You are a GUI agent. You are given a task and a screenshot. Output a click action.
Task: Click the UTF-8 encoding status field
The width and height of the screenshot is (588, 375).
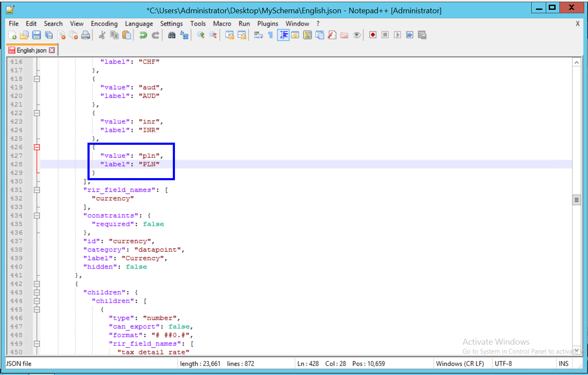(504, 364)
